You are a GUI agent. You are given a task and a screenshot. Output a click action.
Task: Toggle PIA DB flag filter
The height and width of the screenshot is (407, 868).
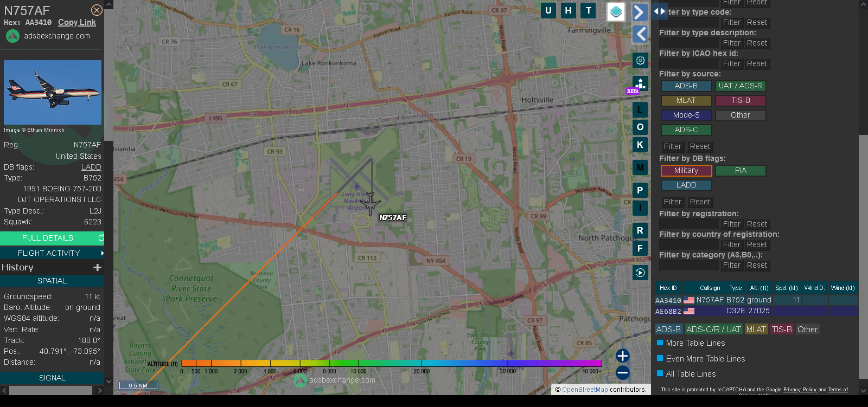coord(741,171)
